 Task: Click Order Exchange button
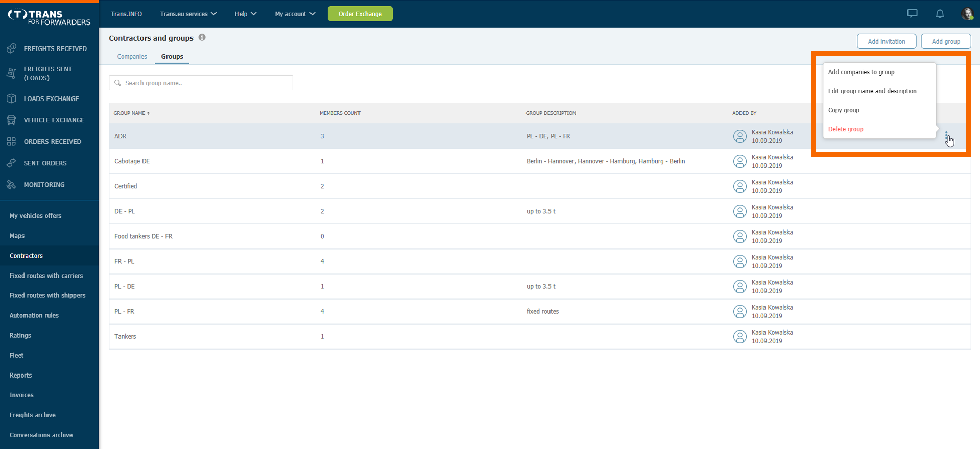point(360,14)
